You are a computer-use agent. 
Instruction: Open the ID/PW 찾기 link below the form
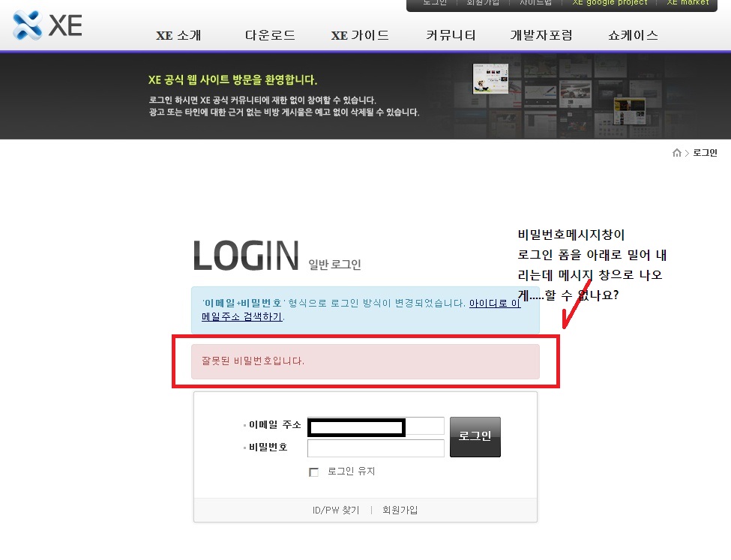coord(335,510)
